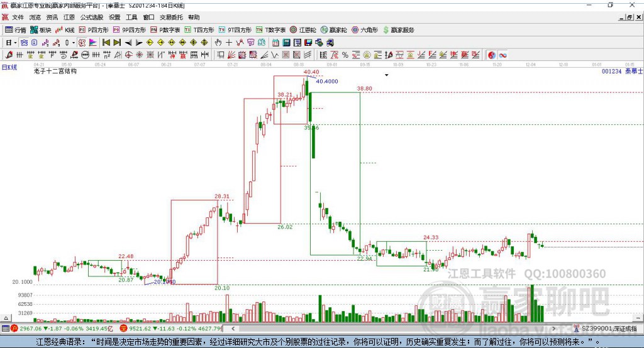
Task: Open the 资讯 menu
Action: [x=52, y=17]
